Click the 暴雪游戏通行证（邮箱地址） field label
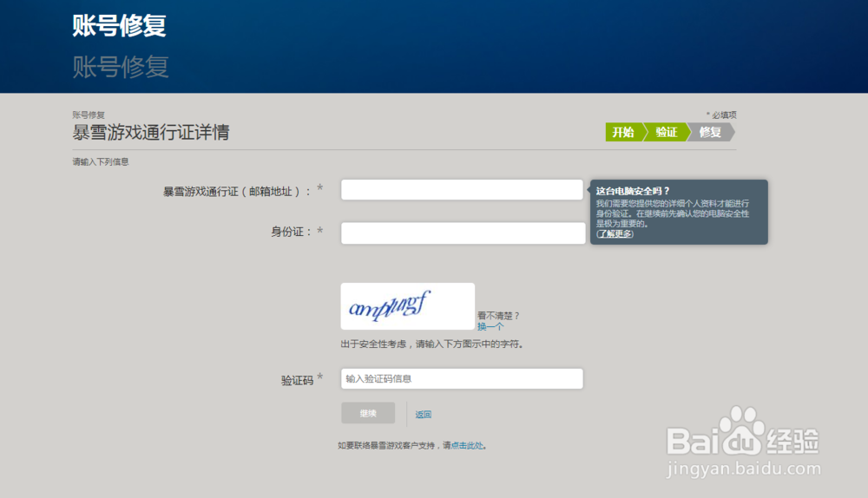Viewport: 868px width, 498px height. [237, 192]
